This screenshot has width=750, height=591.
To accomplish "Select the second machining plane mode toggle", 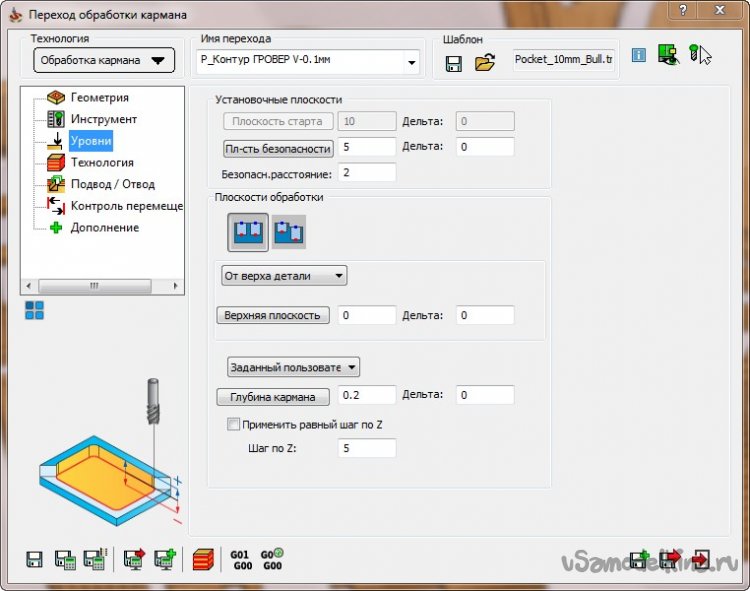I will click(x=288, y=232).
